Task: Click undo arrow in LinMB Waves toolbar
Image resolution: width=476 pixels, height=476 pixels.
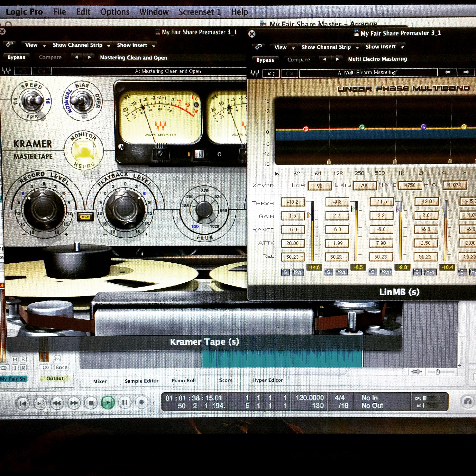Action: [271, 73]
